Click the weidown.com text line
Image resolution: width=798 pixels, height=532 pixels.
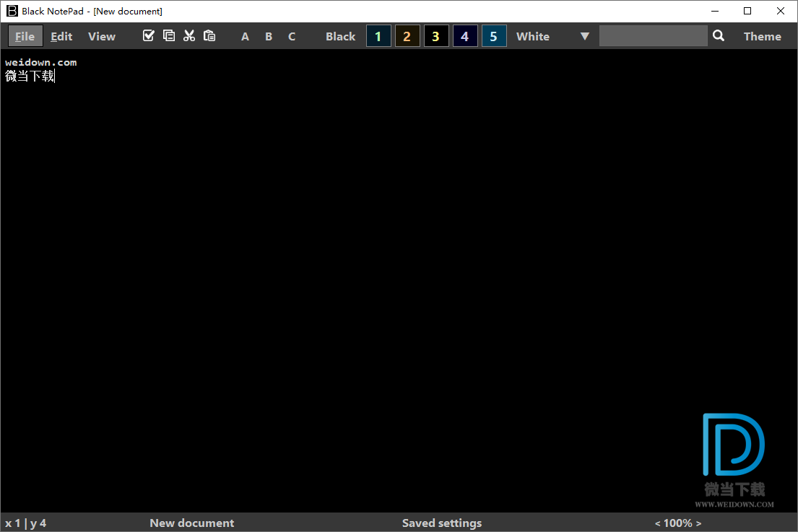coord(40,63)
